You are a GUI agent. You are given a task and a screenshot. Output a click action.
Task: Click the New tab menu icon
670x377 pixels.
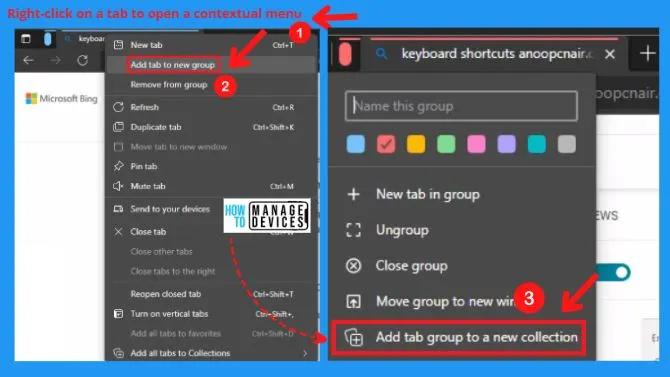(118, 44)
